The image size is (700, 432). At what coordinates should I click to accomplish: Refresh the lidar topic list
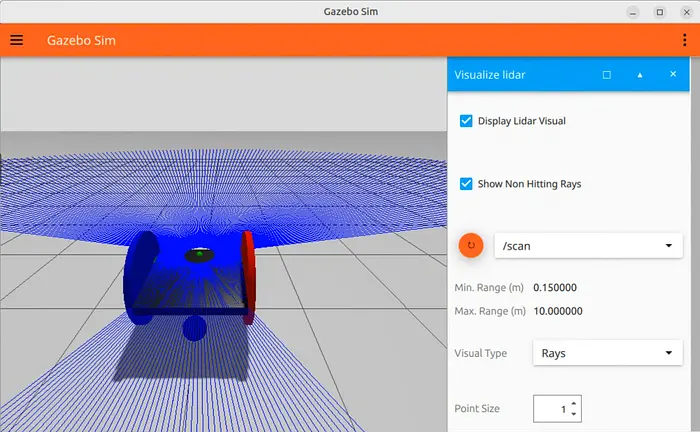click(471, 245)
